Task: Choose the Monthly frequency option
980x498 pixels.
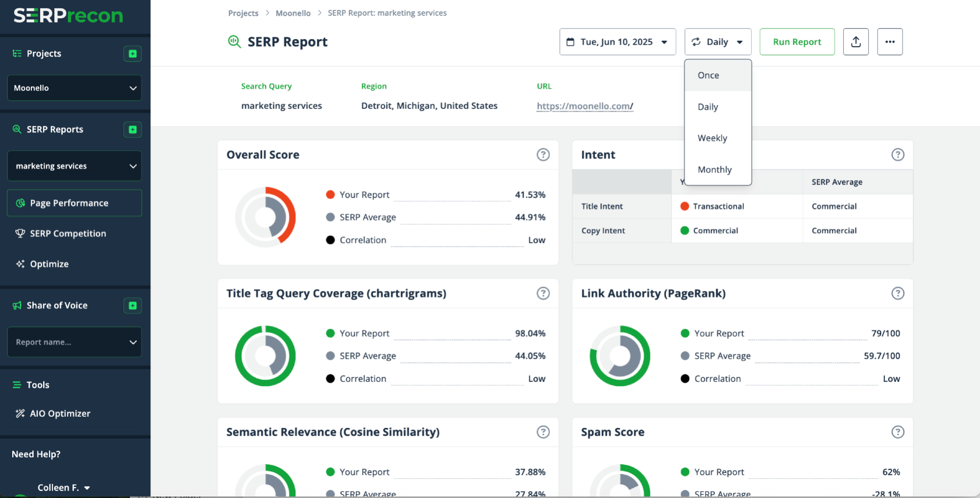Action: tap(714, 169)
